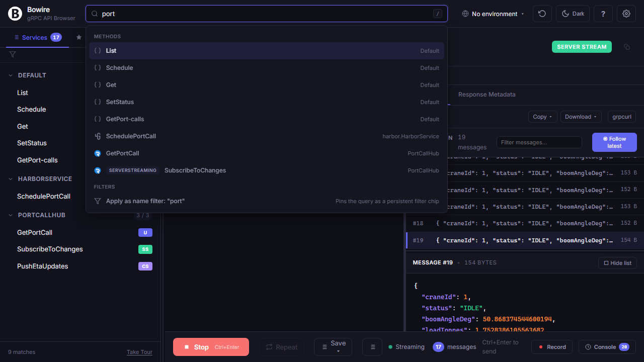Click the reload history icon button
The width and height of the screenshot is (644, 362).
pos(542,14)
